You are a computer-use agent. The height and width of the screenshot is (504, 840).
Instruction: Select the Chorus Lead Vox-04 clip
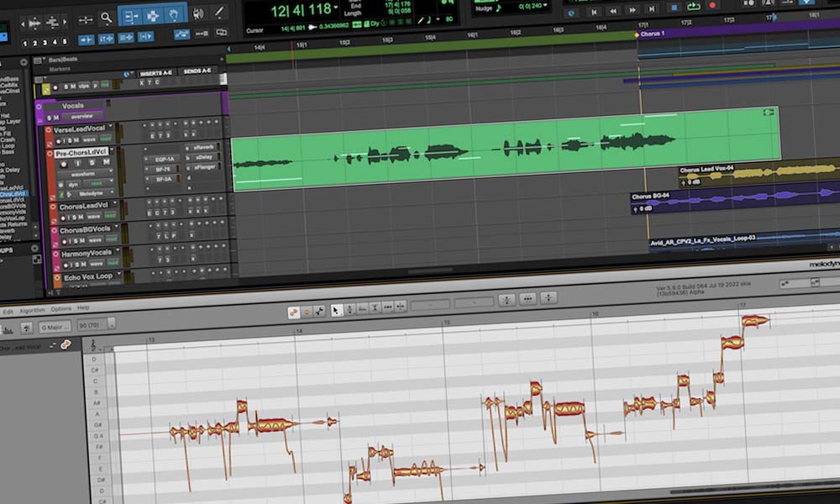click(x=759, y=174)
